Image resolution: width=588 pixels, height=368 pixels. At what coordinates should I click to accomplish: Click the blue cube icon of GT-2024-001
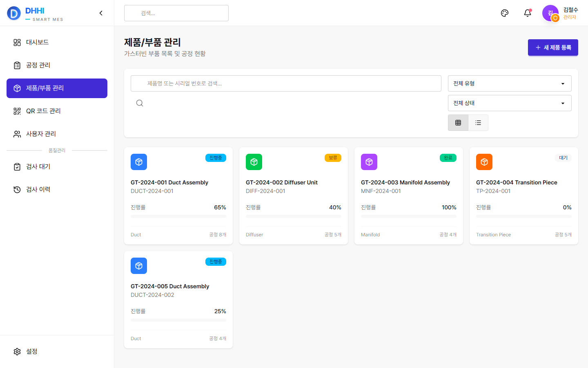(139, 162)
